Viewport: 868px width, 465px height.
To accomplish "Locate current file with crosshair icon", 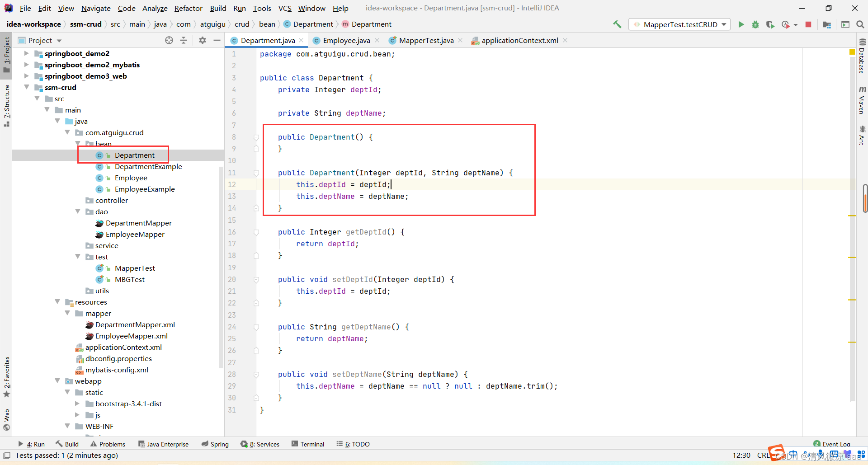I will pyautogui.click(x=169, y=40).
